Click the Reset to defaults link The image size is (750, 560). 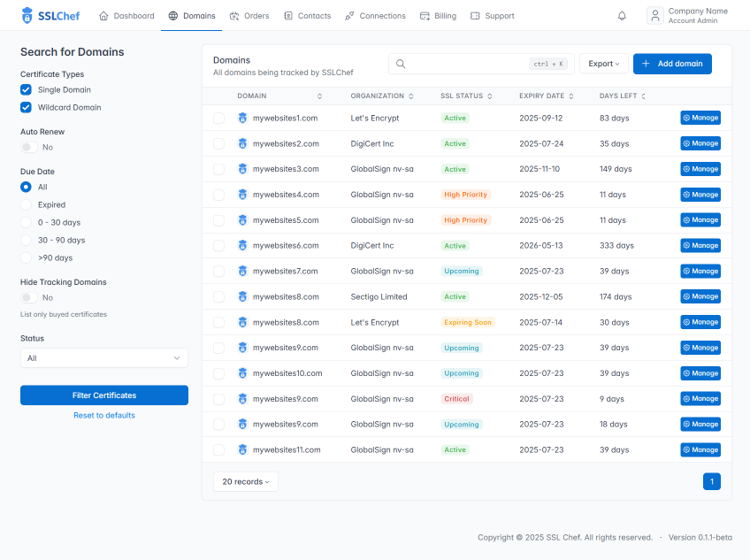(104, 416)
